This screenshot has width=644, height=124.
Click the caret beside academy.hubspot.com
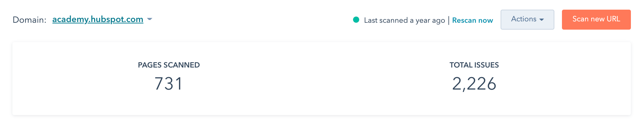pyautogui.click(x=150, y=19)
